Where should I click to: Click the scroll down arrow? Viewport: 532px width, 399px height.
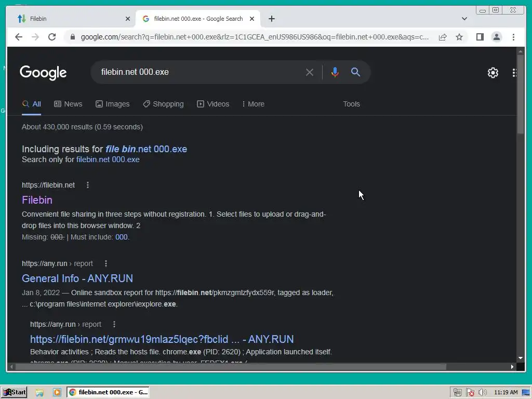pos(521,358)
